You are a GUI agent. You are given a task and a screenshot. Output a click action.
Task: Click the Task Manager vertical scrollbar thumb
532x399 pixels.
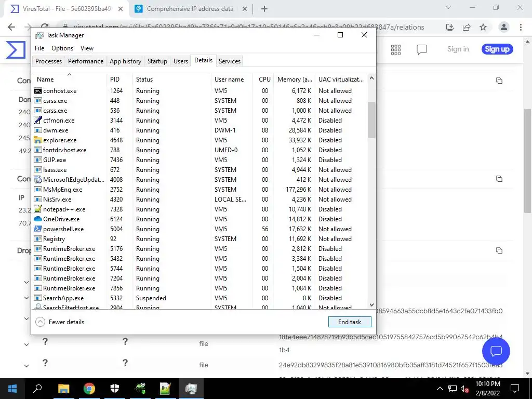pos(371,120)
